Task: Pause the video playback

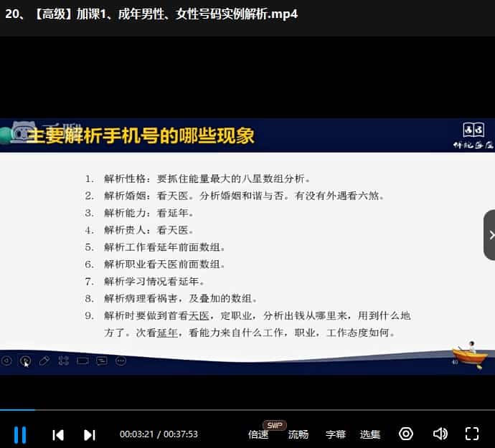Action: [20, 434]
